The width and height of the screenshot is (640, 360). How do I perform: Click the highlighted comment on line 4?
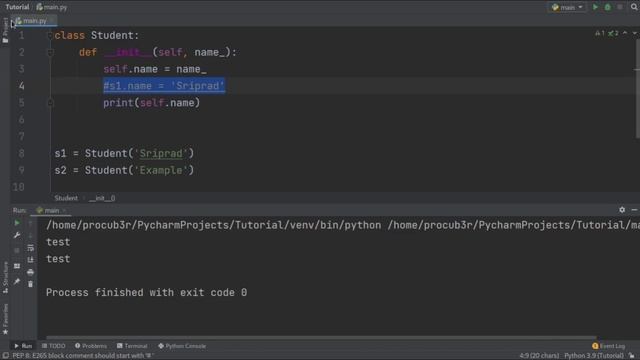164,86
